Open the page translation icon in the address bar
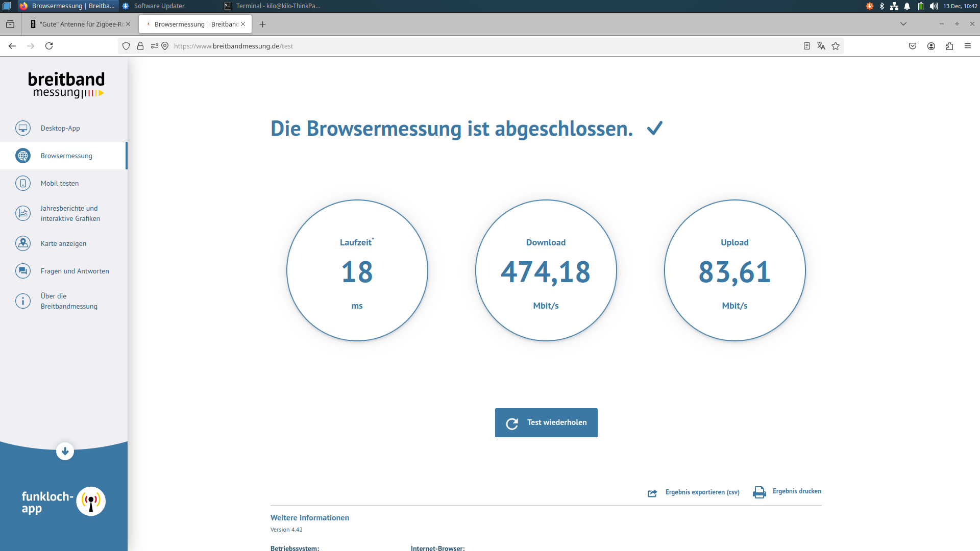This screenshot has height=551, width=980. (821, 46)
